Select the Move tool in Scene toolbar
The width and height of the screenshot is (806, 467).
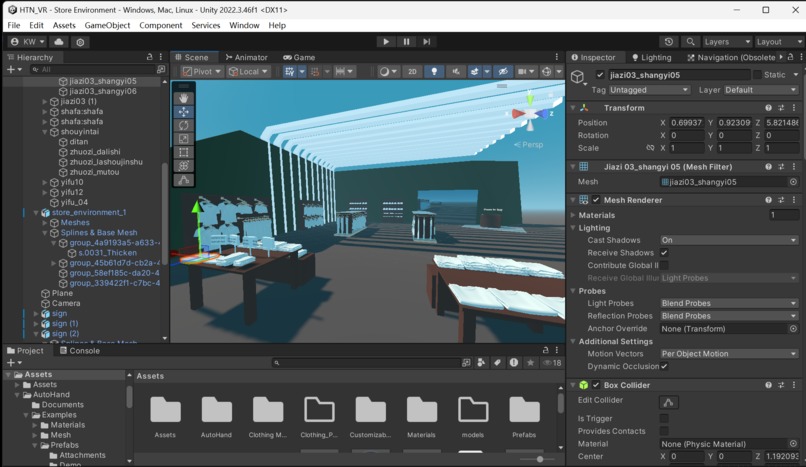184,111
